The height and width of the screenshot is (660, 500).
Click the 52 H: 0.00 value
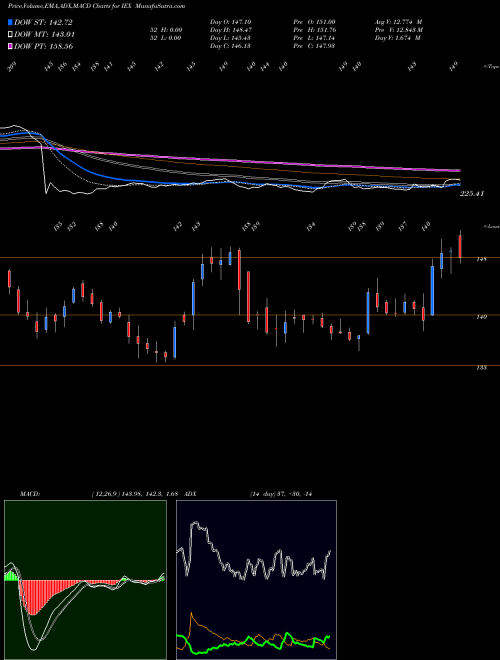165,30
